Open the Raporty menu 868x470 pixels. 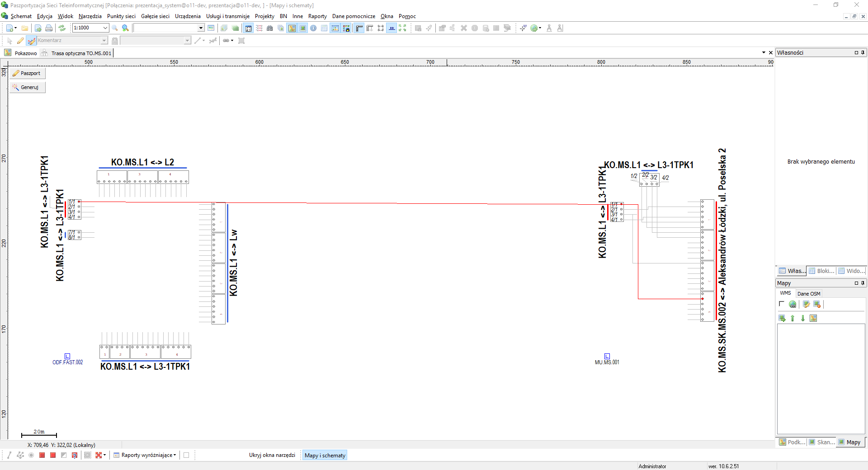tap(317, 16)
